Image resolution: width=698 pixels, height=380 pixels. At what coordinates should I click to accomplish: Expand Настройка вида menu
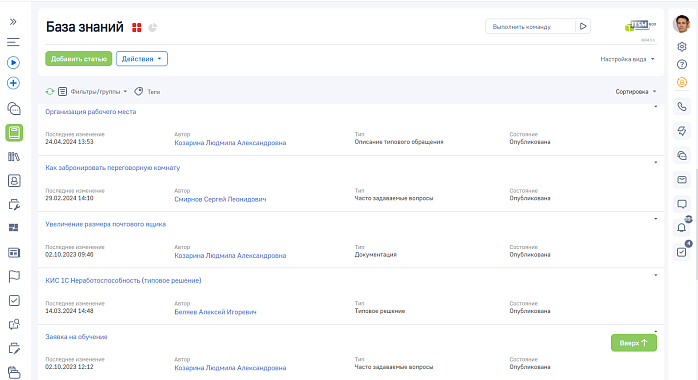pos(627,59)
